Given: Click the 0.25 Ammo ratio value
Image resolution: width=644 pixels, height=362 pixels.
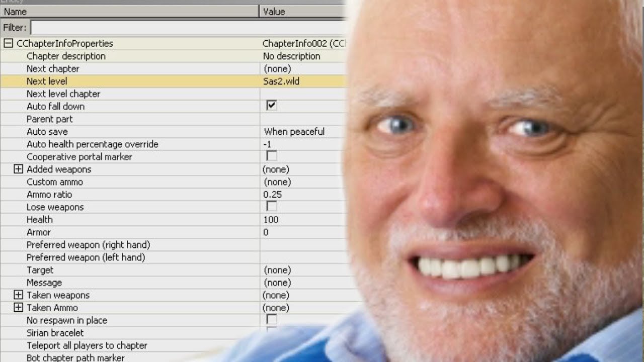Looking at the screenshot, I should click(273, 195).
